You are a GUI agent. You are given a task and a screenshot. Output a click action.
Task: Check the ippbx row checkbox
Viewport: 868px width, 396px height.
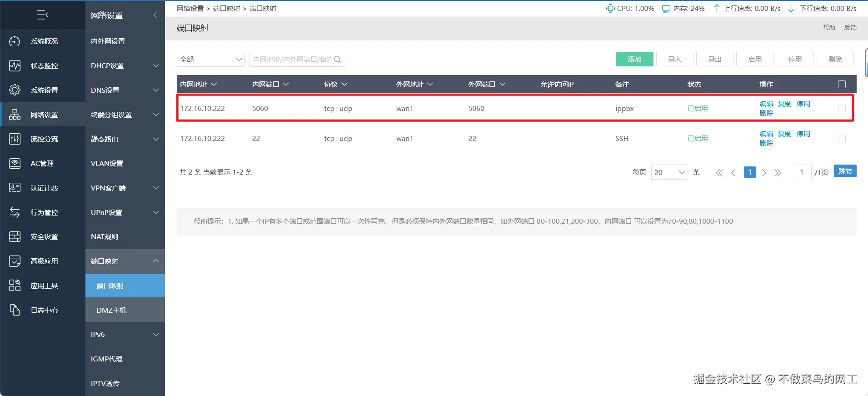tap(842, 109)
